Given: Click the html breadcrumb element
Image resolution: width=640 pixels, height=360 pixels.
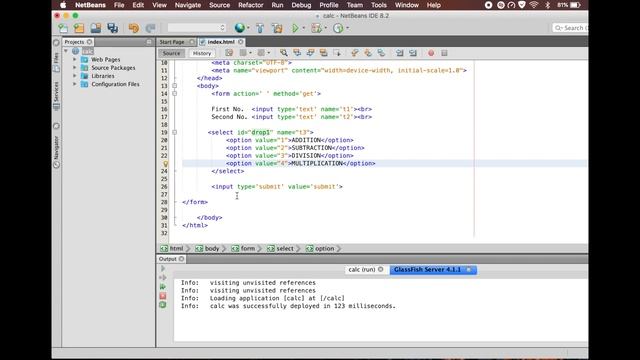Looking at the screenshot, I should coord(173,249).
